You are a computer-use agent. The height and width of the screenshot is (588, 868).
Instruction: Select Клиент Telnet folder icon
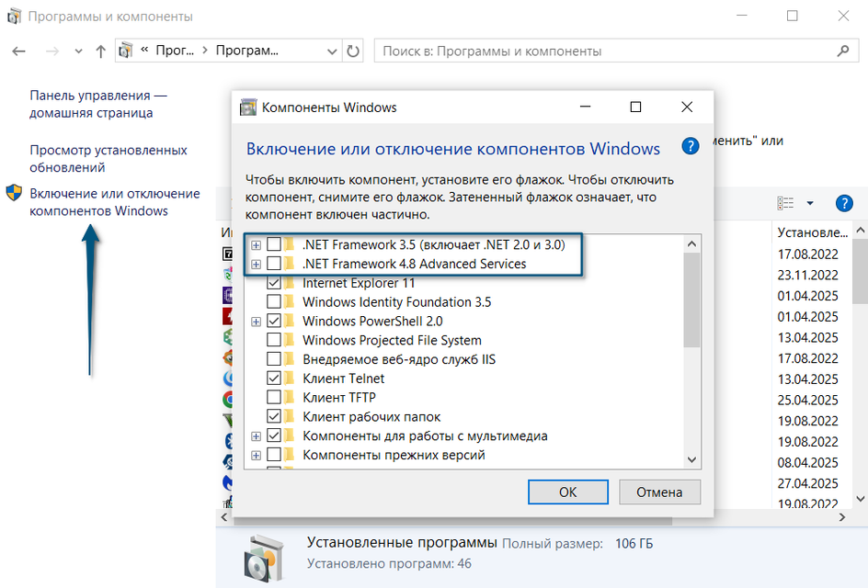point(289,378)
